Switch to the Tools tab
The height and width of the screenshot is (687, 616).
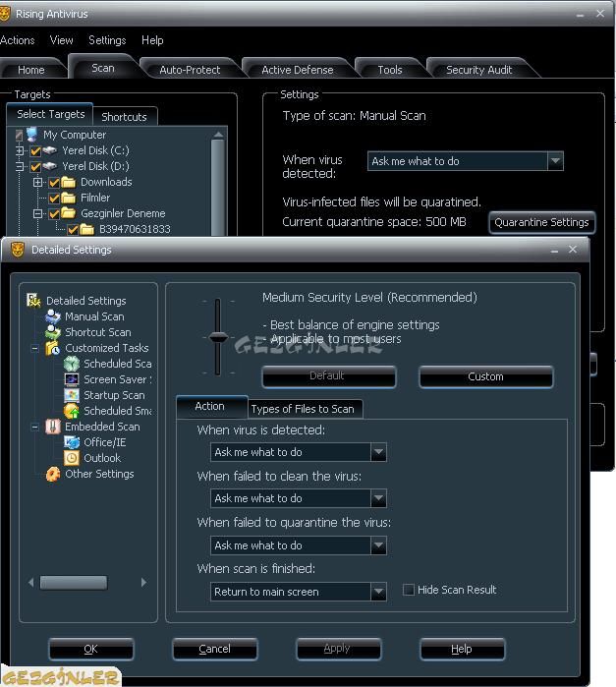pos(390,70)
